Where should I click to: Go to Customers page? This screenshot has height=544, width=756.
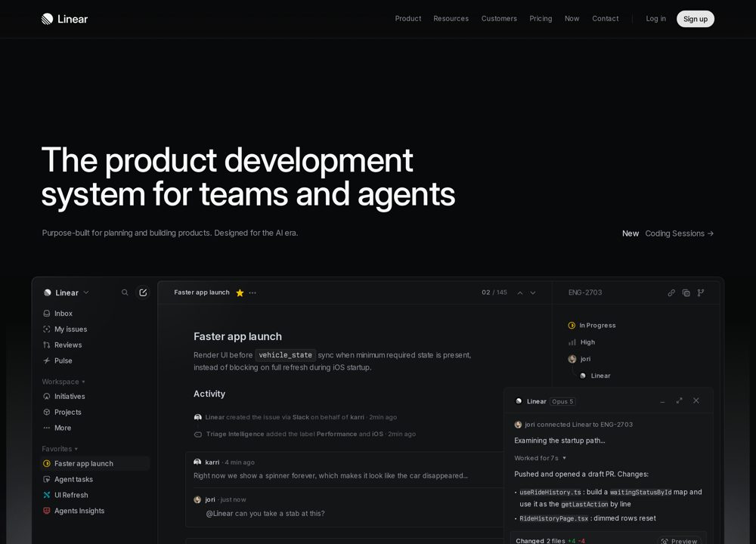tap(499, 19)
